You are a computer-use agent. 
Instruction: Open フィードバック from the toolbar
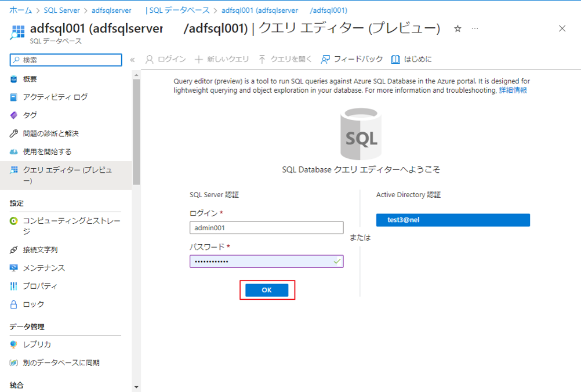(351, 59)
